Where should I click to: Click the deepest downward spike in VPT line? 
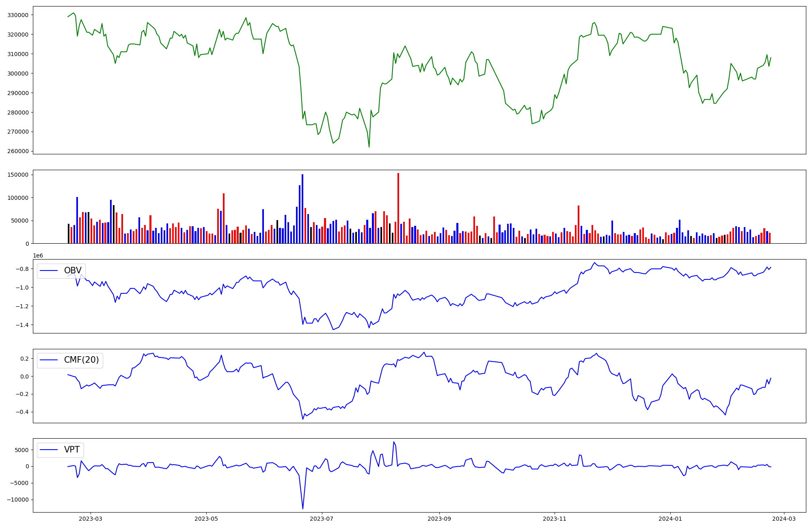pyautogui.click(x=302, y=508)
